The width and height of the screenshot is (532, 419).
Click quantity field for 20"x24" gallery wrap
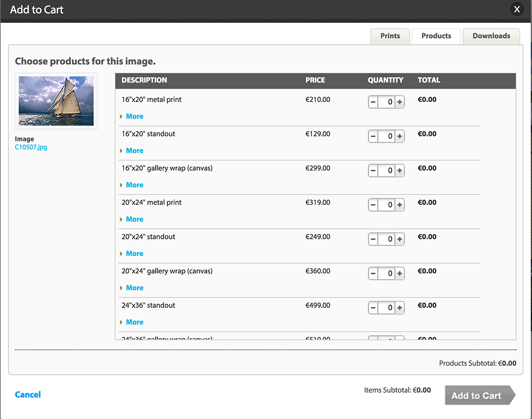pyautogui.click(x=386, y=273)
